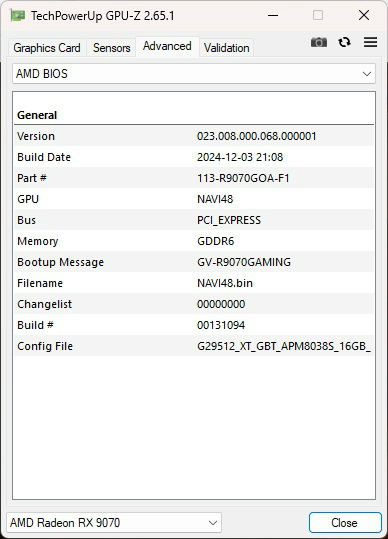
Task: Click the Build Date row label
Action: pyautogui.click(x=44, y=157)
